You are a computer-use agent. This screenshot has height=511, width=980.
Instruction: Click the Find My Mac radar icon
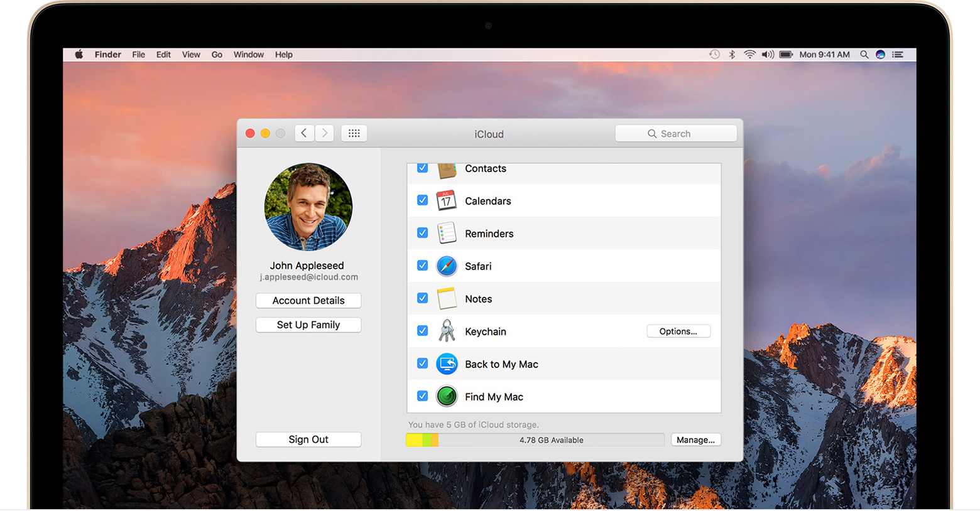pyautogui.click(x=447, y=397)
